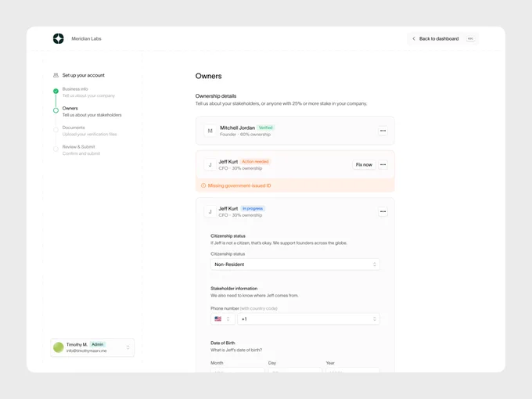532x399 pixels.
Task: Click the Owners step ring indicator
Action: (x=56, y=110)
